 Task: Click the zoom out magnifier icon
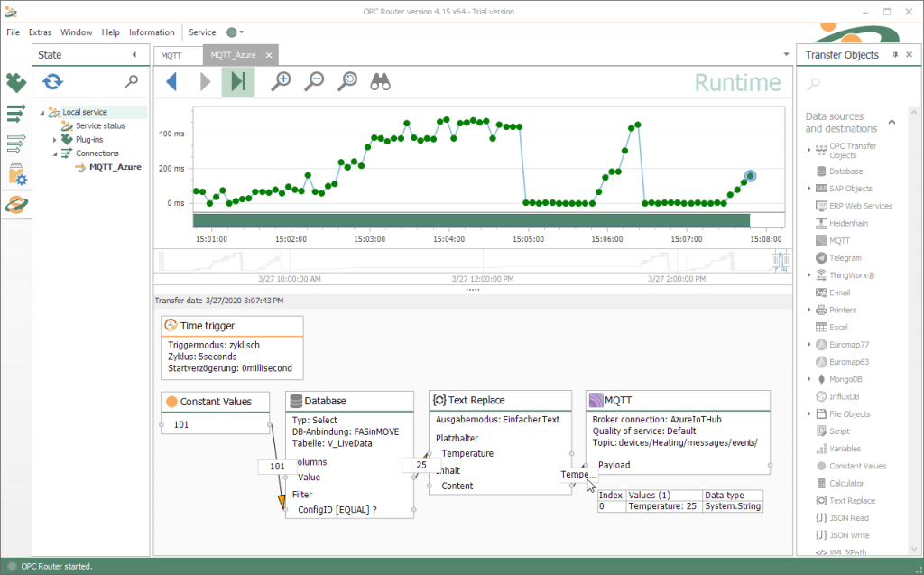(x=314, y=81)
